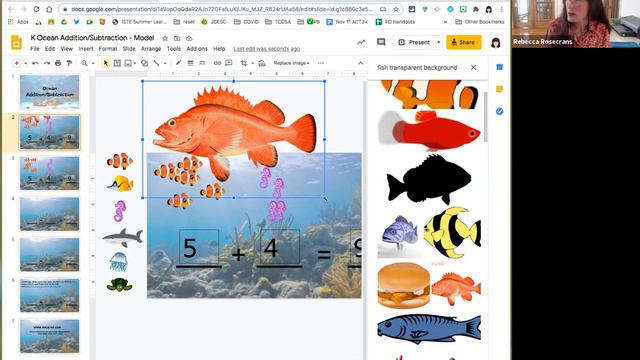The image size is (640, 360).
Task: Open the new slide layout dropdown arrow
Action: pyautogui.click(x=25, y=63)
